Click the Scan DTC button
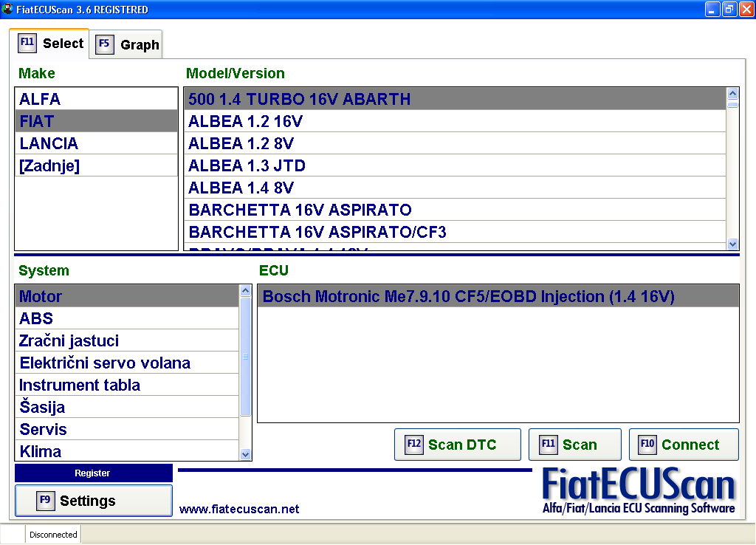The image size is (756, 545). (x=458, y=445)
